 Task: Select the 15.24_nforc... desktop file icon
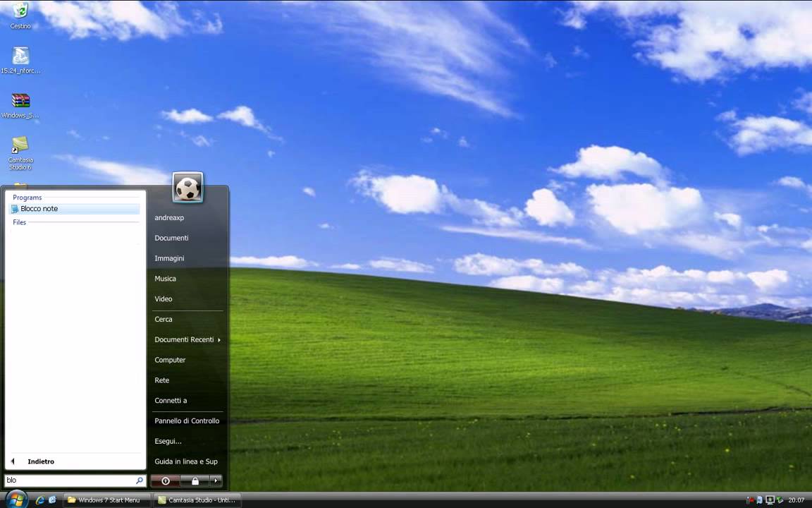20,59
